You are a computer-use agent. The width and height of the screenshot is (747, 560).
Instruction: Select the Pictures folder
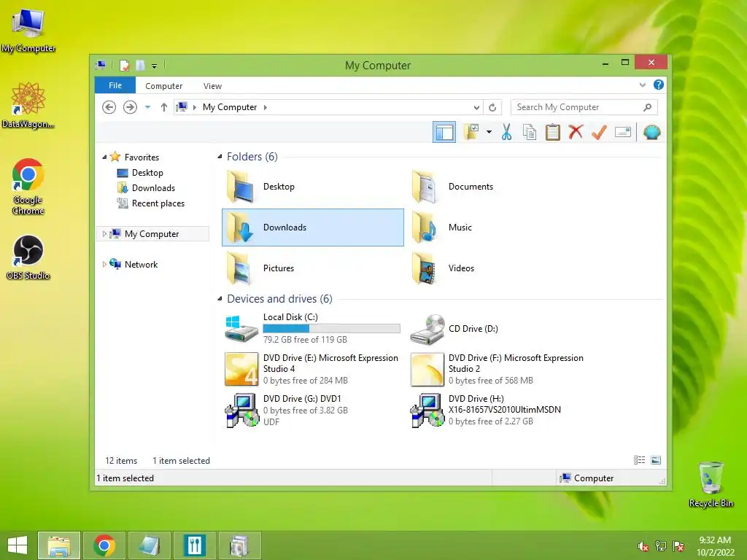point(312,268)
